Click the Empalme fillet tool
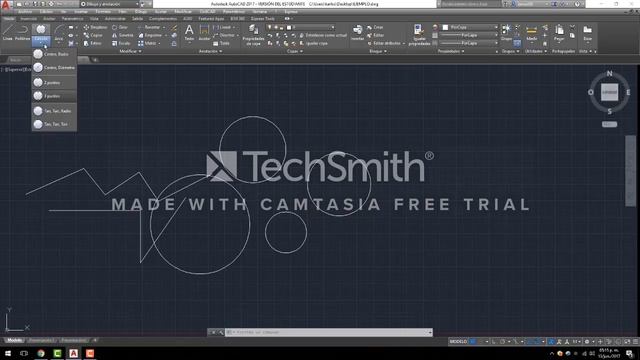The width and height of the screenshot is (640, 360). pyautogui.click(x=150, y=36)
